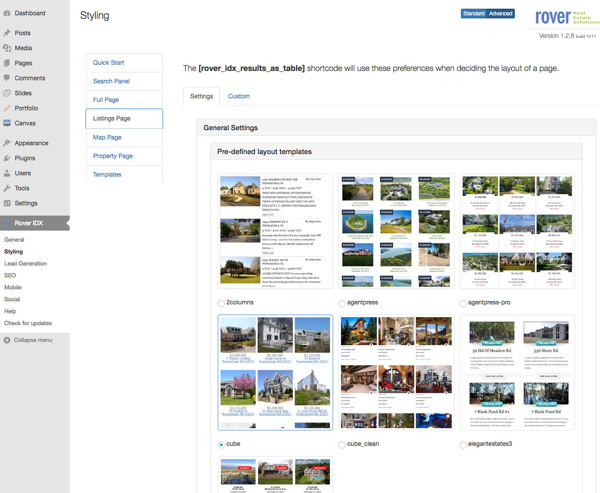600x493 pixels.
Task: Click the Users icon in sidebar
Action: pyautogui.click(x=7, y=173)
